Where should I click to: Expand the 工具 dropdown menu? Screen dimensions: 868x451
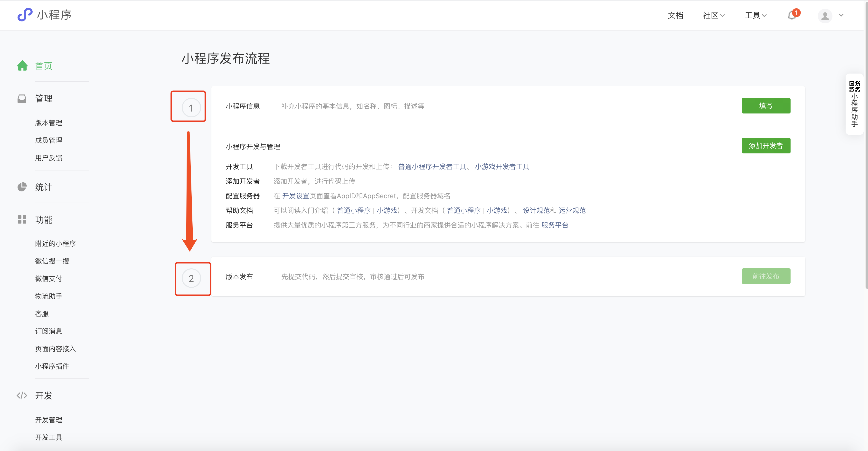755,16
